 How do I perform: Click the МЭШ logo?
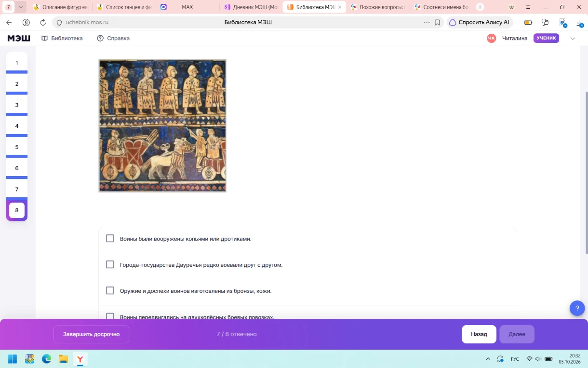coord(19,38)
